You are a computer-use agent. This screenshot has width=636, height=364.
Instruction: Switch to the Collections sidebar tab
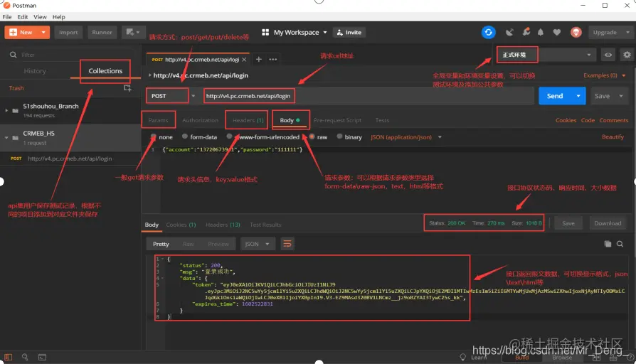[x=105, y=71]
